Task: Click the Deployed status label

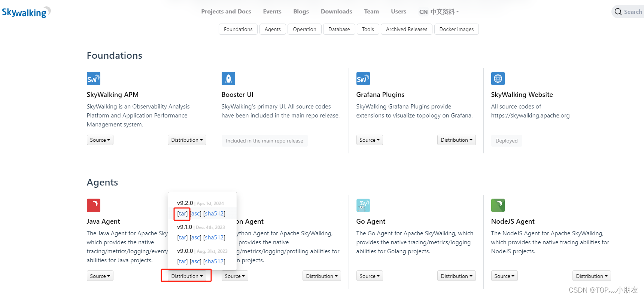Action: point(507,141)
